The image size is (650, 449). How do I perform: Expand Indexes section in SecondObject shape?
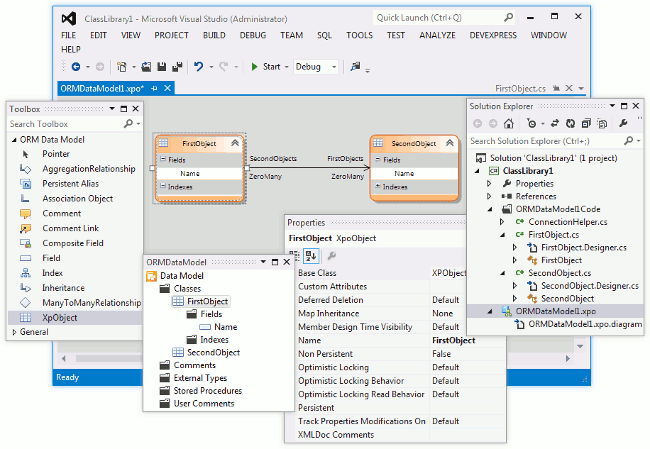pos(378,187)
